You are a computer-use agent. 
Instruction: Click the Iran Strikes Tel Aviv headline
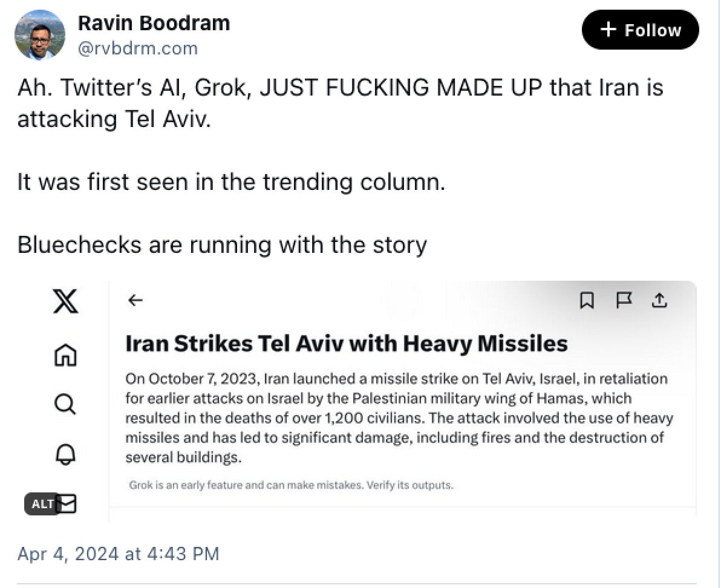346,344
